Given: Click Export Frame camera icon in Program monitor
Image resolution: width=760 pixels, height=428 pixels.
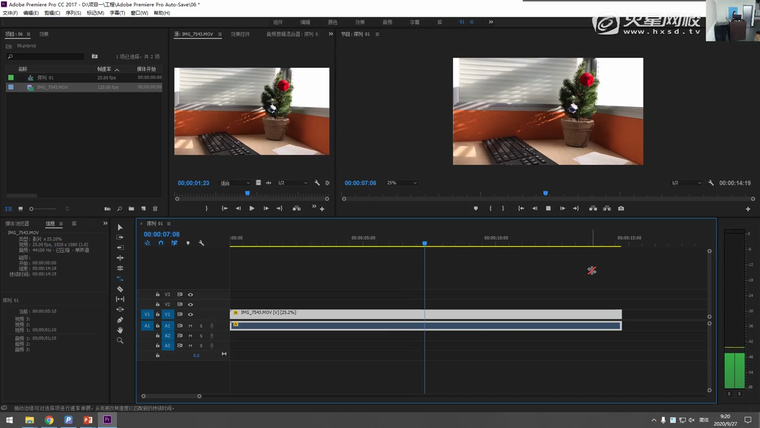Looking at the screenshot, I should [621, 208].
